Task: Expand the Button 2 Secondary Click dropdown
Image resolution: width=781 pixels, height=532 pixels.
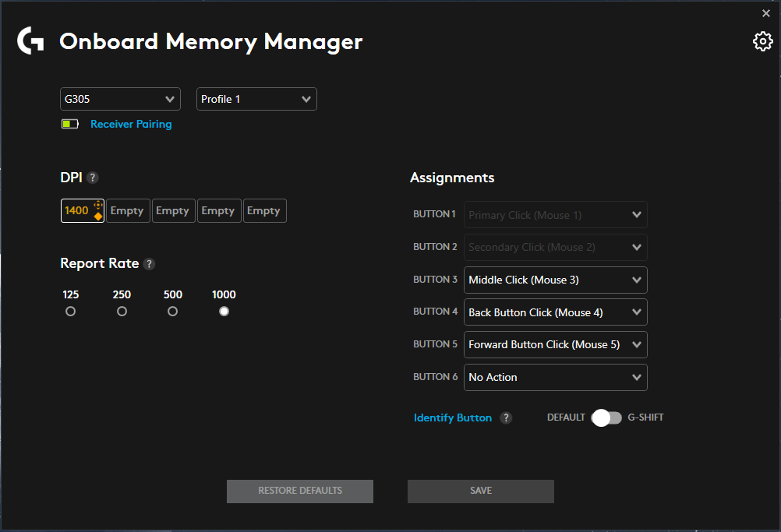Action: coord(556,248)
